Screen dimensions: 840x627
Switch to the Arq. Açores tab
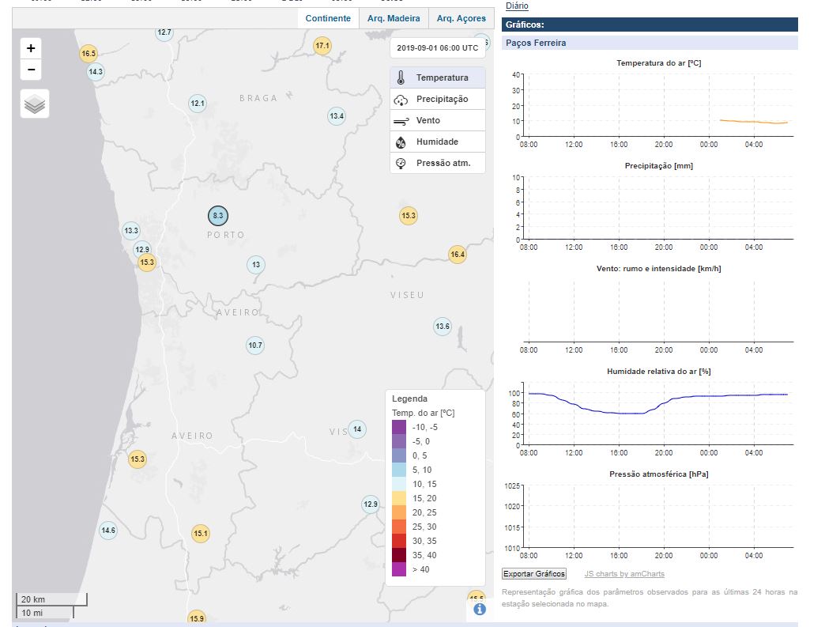point(461,18)
